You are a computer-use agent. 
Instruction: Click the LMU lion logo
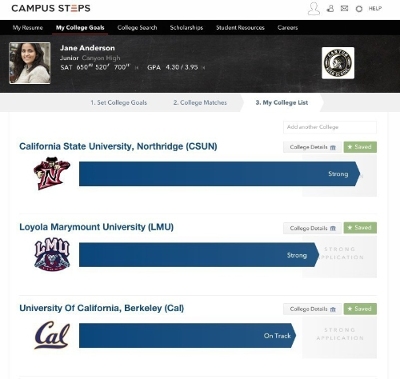(x=52, y=254)
